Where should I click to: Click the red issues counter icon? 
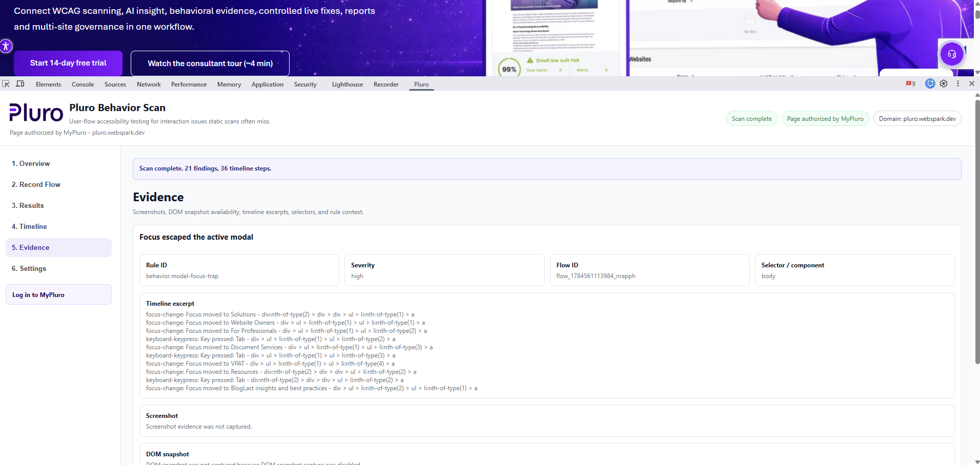click(x=911, y=83)
